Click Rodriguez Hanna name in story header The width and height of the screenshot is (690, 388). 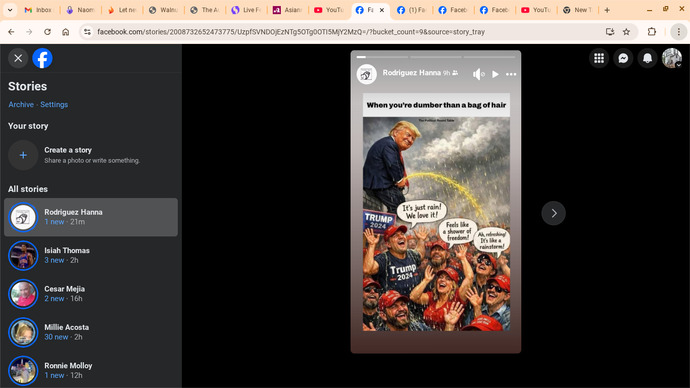411,73
